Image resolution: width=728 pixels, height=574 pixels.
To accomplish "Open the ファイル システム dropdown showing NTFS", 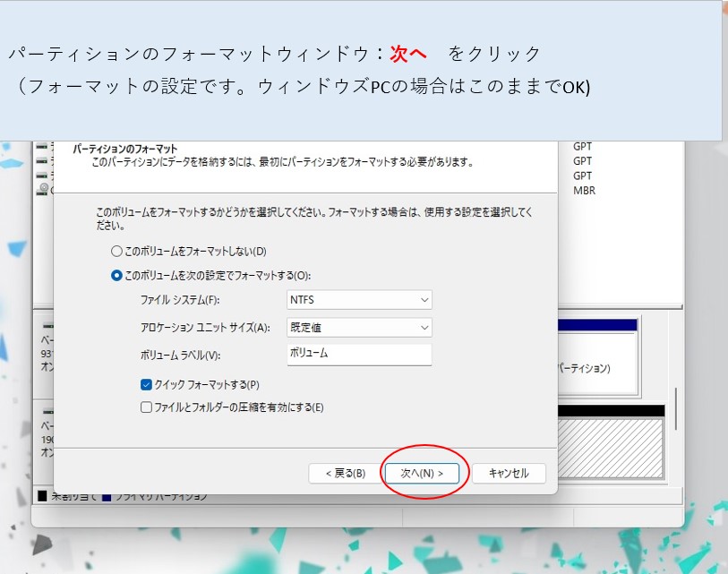I will [359, 300].
